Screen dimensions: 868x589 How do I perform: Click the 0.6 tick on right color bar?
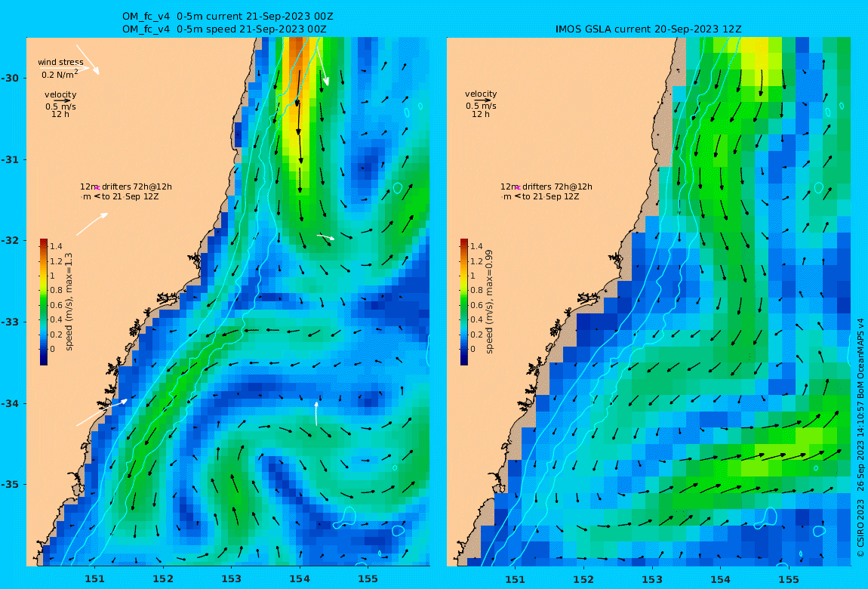pyautogui.click(x=476, y=305)
